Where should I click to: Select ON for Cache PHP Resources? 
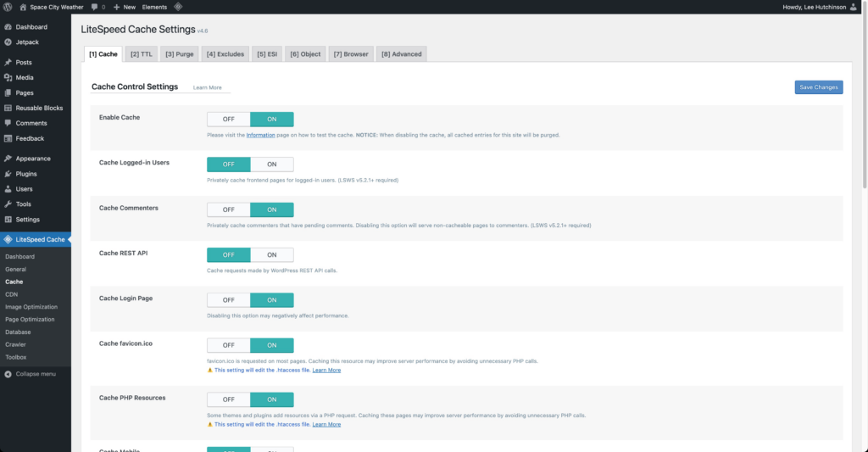tap(272, 399)
